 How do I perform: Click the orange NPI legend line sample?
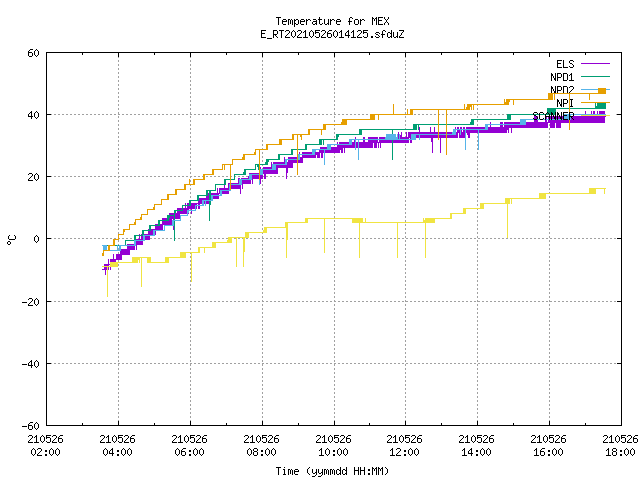click(595, 103)
